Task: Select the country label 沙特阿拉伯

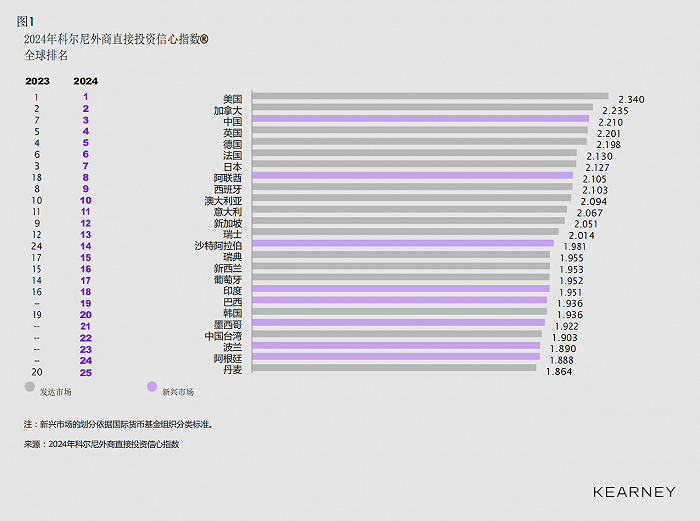Action: pyautogui.click(x=218, y=246)
